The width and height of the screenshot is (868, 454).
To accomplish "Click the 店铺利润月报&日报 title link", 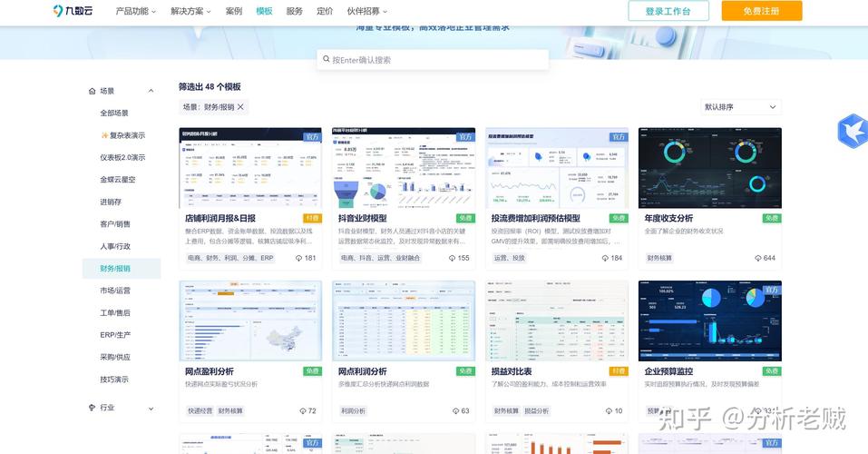I will [x=220, y=219].
